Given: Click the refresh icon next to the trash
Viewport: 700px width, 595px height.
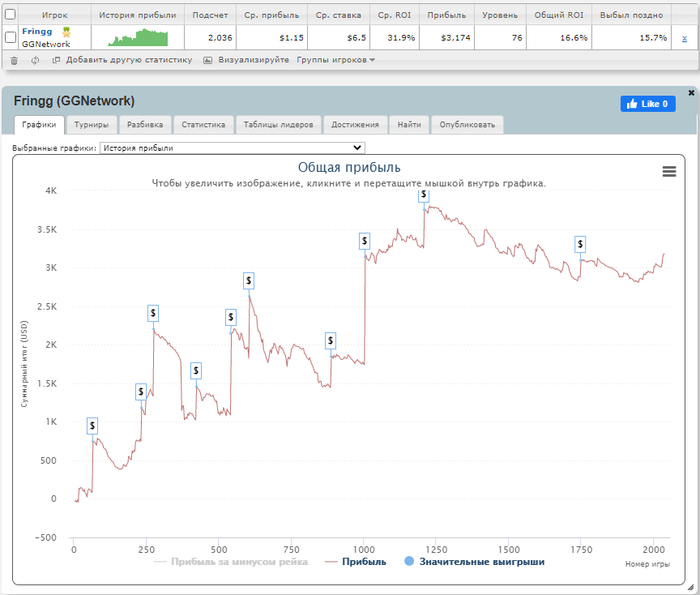Looking at the screenshot, I should 35,60.
